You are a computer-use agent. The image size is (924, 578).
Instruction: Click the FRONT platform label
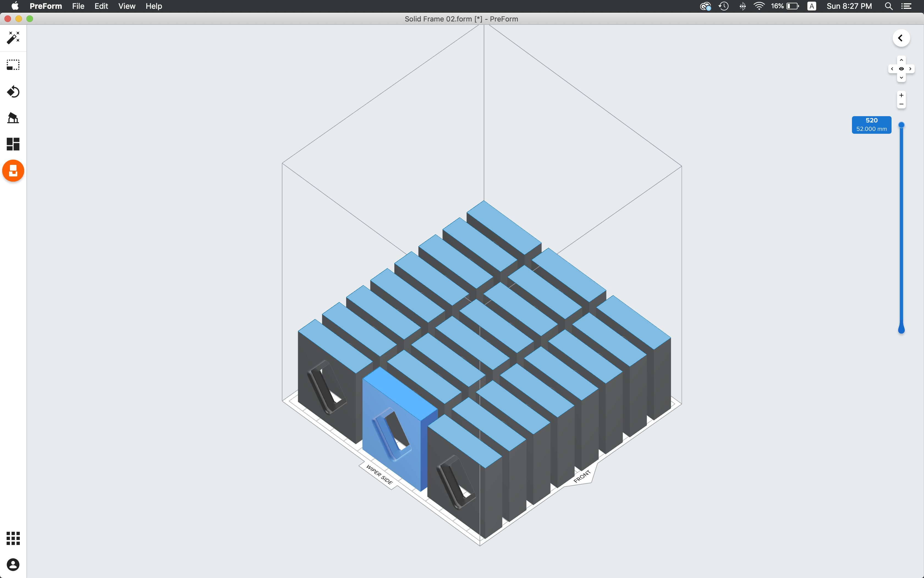(x=582, y=477)
